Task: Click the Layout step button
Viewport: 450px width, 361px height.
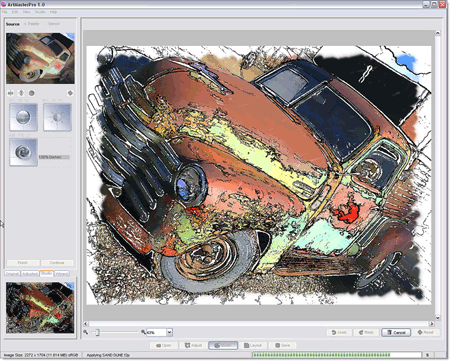Action: pyautogui.click(x=253, y=345)
